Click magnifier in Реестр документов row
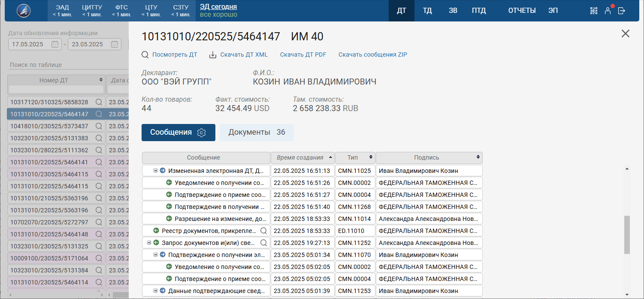This screenshot has height=299, width=644. [264, 231]
